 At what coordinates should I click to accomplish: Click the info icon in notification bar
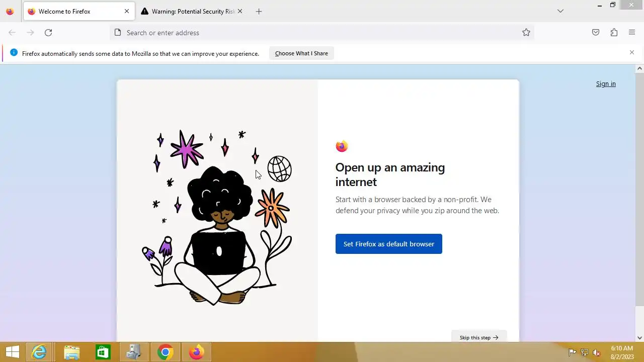(14, 53)
